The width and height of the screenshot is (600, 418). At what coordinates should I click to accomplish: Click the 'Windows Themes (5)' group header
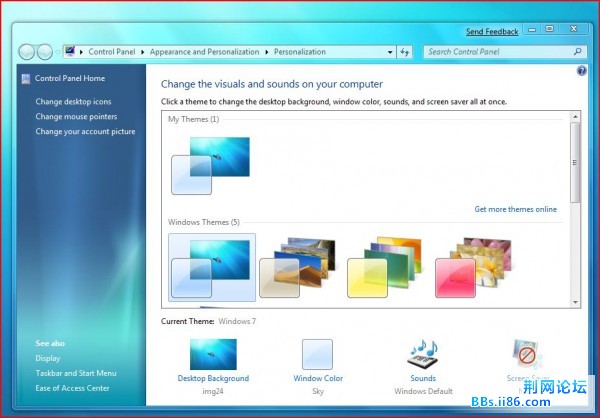(204, 222)
